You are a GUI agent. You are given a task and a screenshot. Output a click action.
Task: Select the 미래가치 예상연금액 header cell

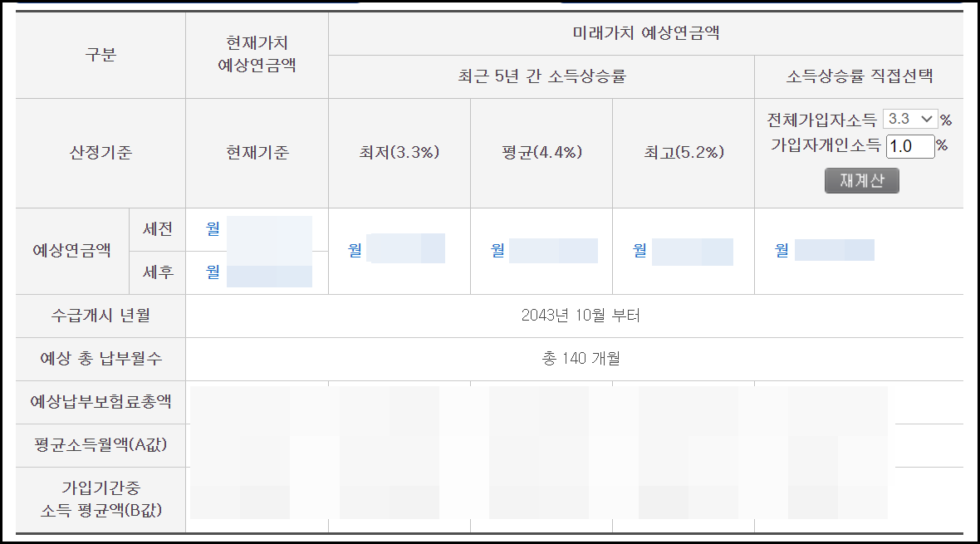645,32
